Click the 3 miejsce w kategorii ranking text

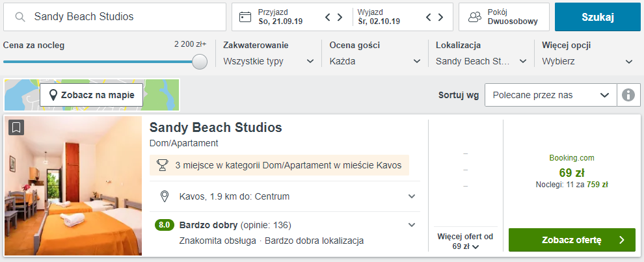point(288,166)
